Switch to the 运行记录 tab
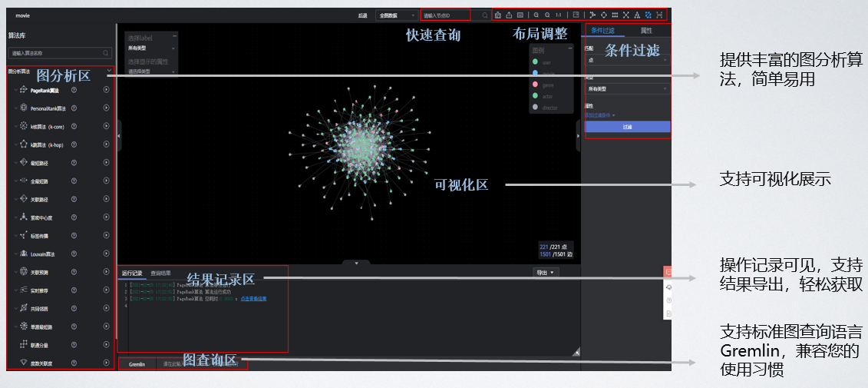Screen dimensions: 868x388 point(132,274)
